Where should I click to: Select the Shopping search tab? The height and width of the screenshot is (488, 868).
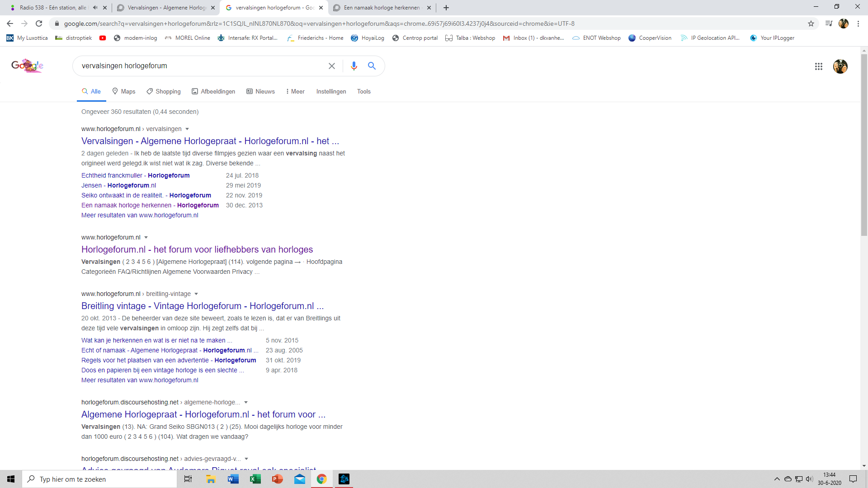[164, 91]
